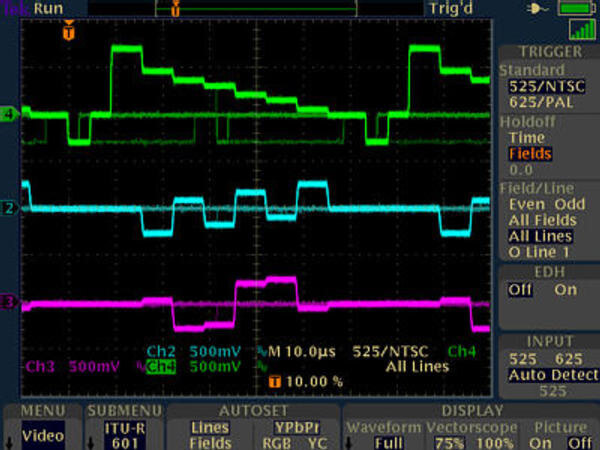
Task: Click the AC power plug icon
Action: 537,8
